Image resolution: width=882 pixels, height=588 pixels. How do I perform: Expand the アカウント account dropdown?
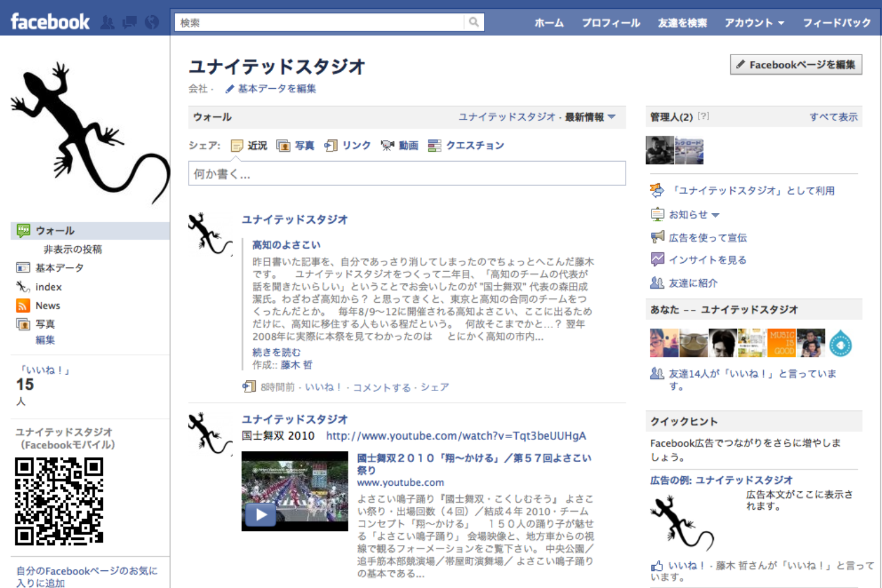[754, 23]
